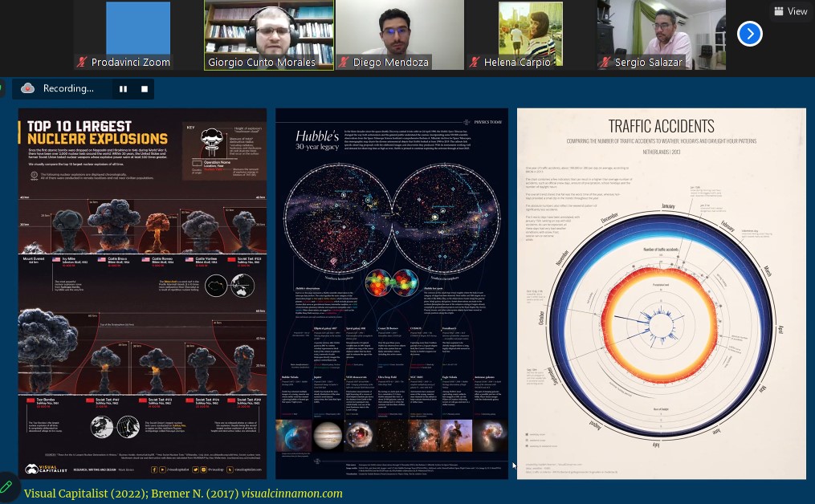This screenshot has width=815, height=504.
Task: Select Helena Carpio's video tile
Action: click(x=531, y=35)
